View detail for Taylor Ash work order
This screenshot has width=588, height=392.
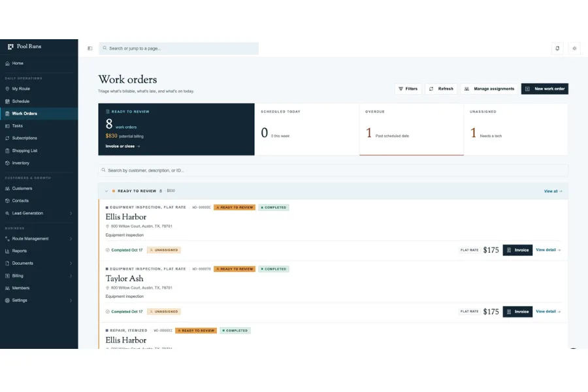(x=548, y=312)
